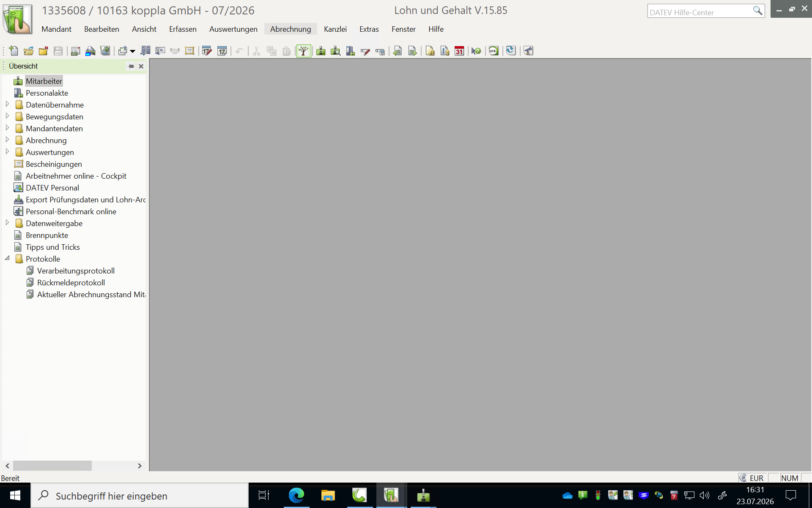Click the overview panel horizontal scrollbar right arrow

[x=140, y=466]
